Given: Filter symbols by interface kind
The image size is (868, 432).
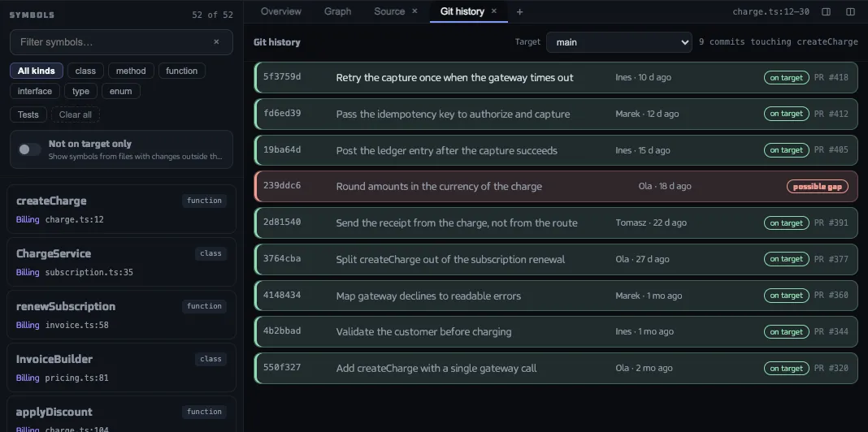Looking at the screenshot, I should [x=35, y=91].
